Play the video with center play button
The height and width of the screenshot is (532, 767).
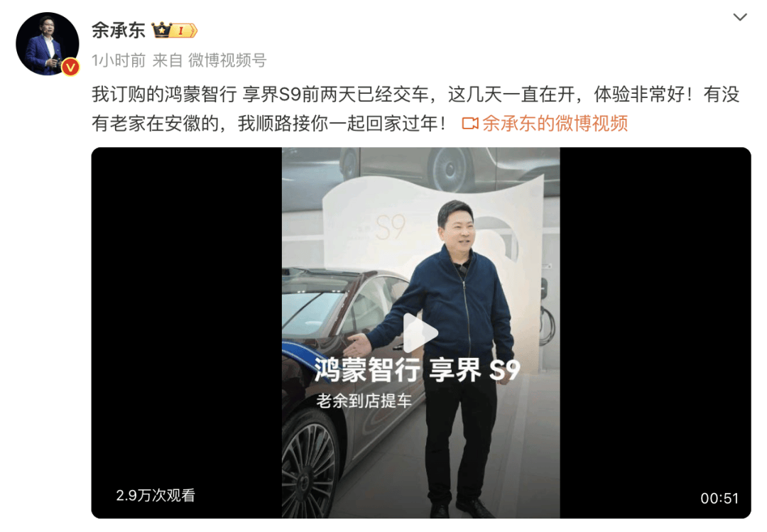tap(420, 332)
